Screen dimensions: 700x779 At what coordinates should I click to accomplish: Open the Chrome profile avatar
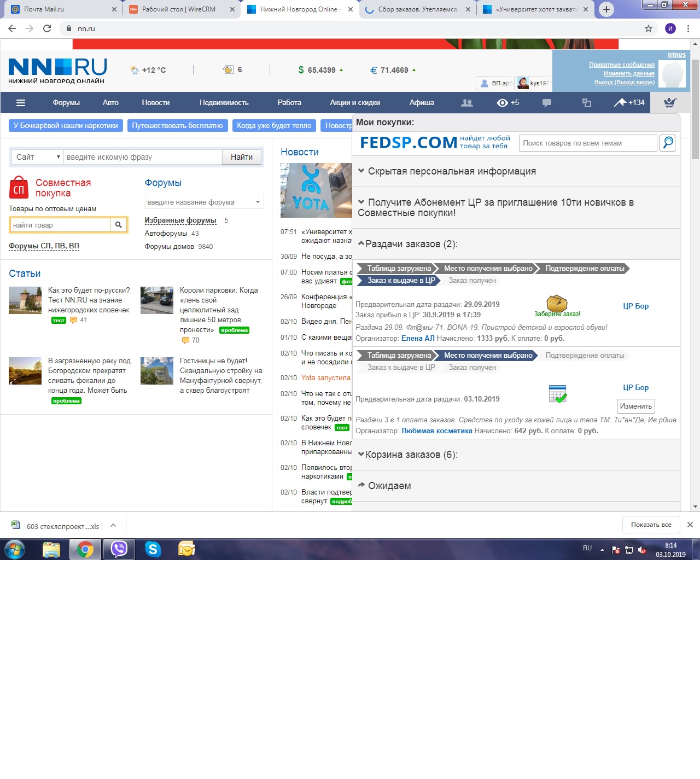tap(670, 28)
